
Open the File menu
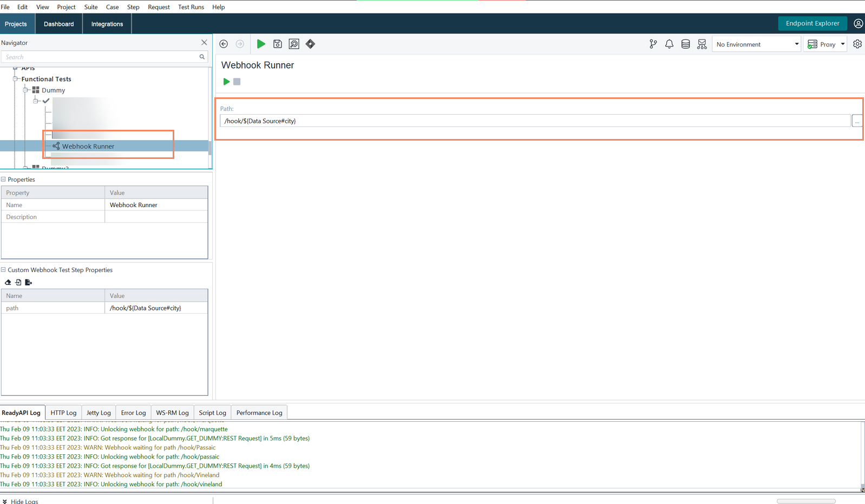tap(5, 7)
